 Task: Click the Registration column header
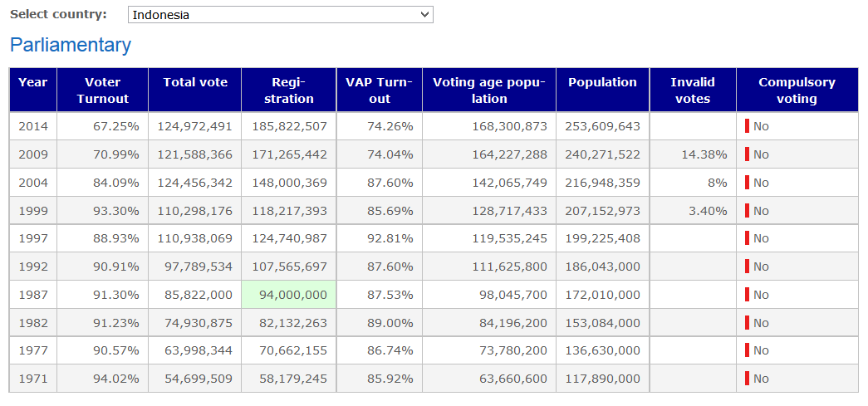point(289,90)
